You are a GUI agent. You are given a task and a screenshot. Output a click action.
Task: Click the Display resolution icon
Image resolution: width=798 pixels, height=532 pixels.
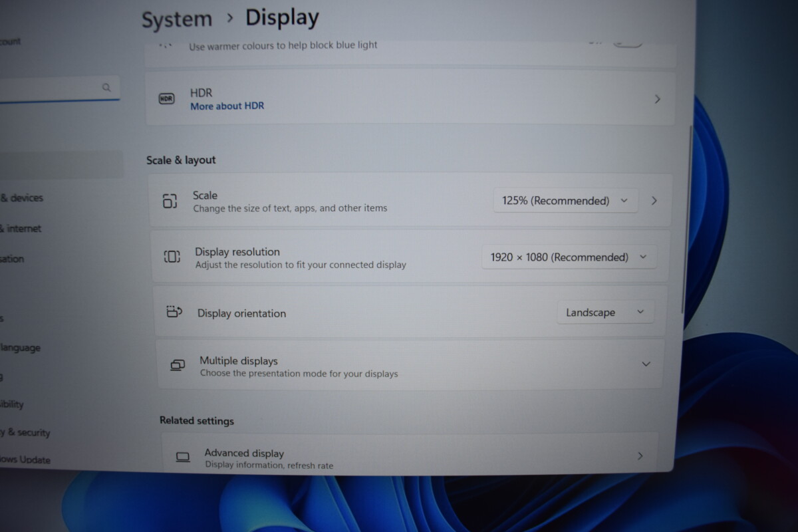pos(172,257)
